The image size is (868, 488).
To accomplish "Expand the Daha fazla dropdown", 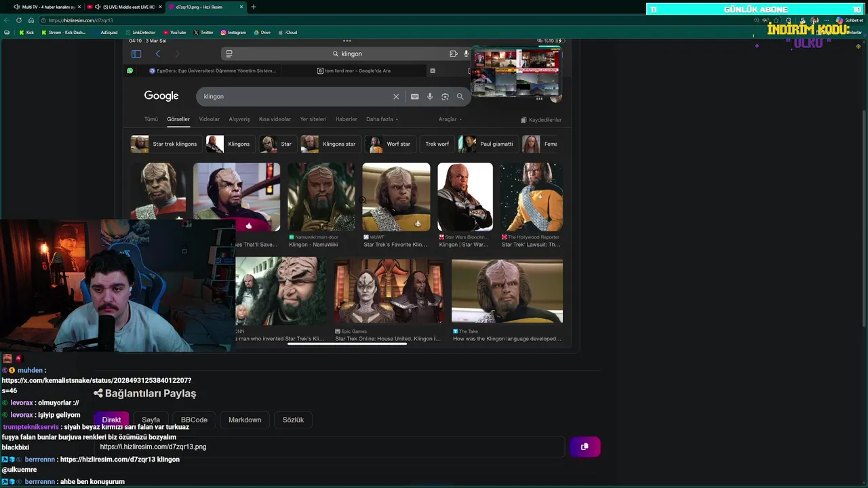I will pos(382,119).
